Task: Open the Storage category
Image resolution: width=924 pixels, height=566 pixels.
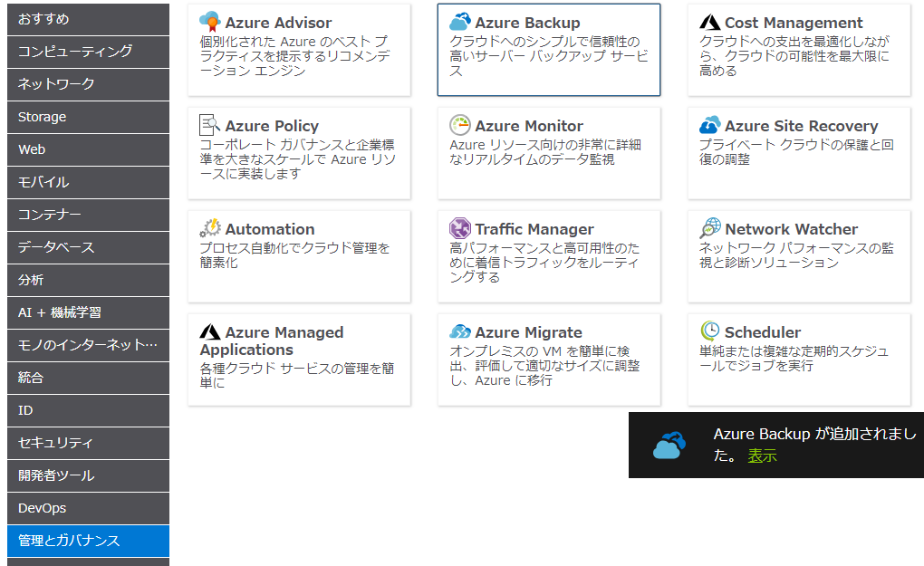Action: click(89, 117)
